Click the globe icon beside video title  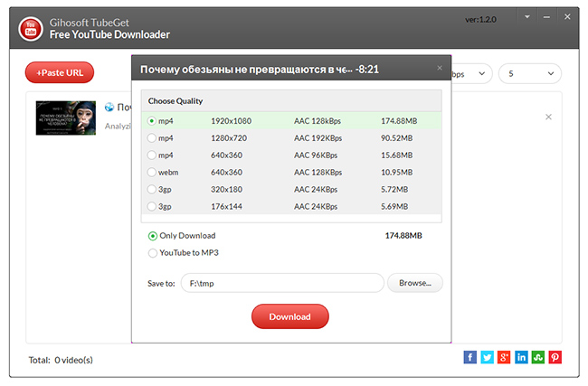109,108
